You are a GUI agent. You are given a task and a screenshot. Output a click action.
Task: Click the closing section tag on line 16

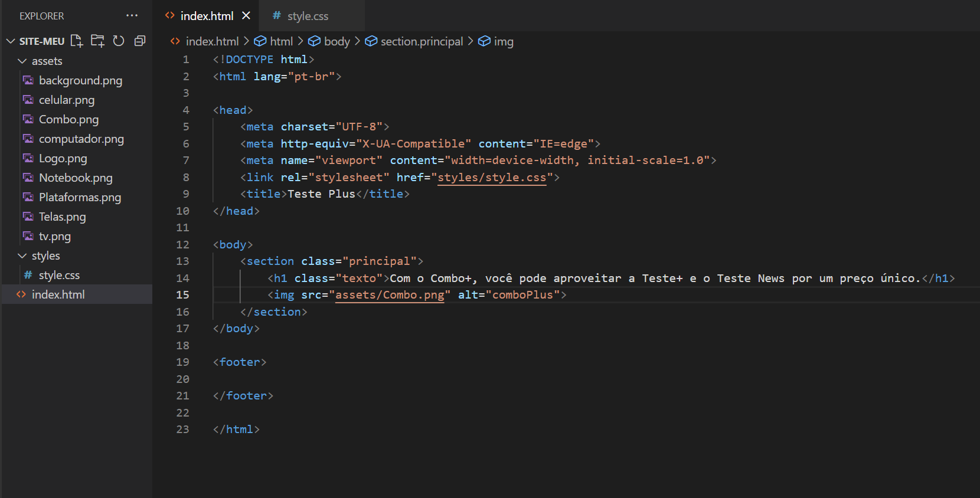click(273, 312)
